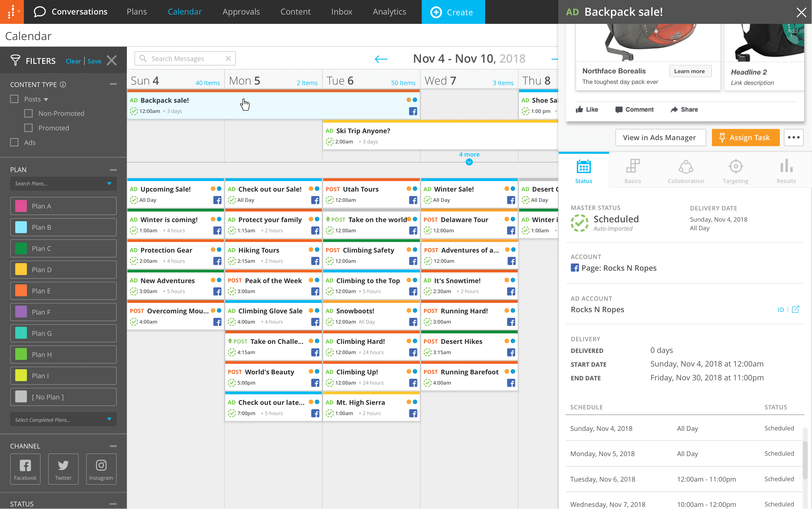
Task: Clear the search messages field
Action: pyautogui.click(x=228, y=59)
